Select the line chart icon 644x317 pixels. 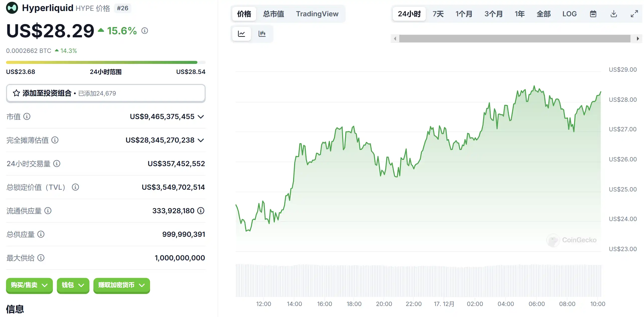(x=241, y=33)
